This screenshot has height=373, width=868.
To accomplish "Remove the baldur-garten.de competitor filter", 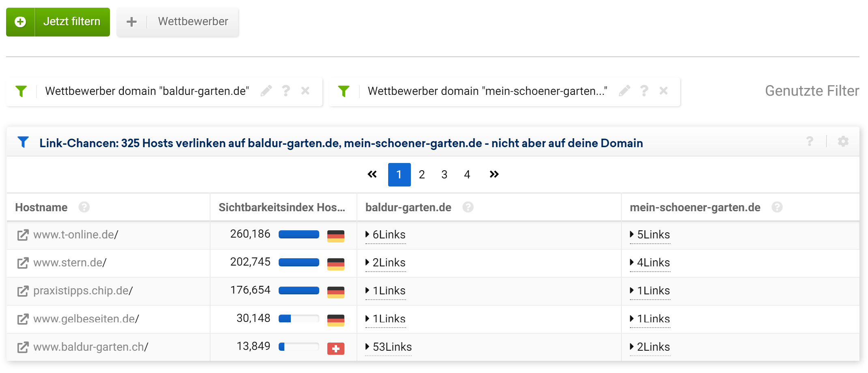I will [305, 91].
